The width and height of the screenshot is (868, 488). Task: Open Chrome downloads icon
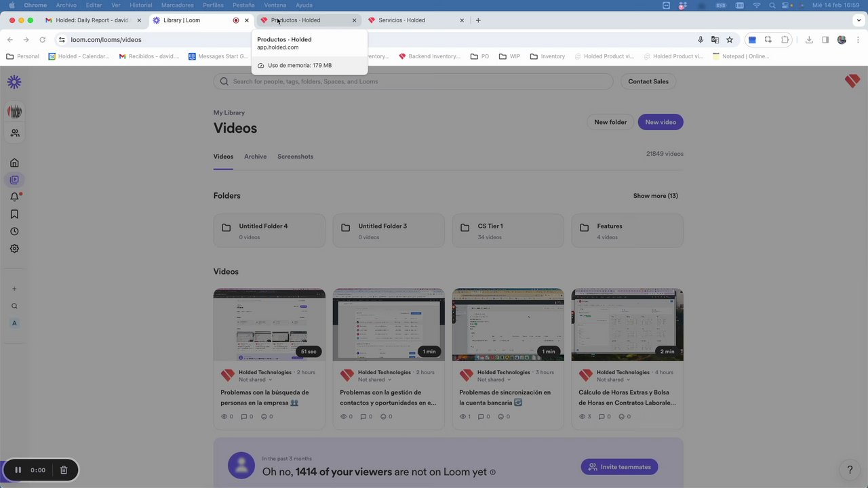809,39
